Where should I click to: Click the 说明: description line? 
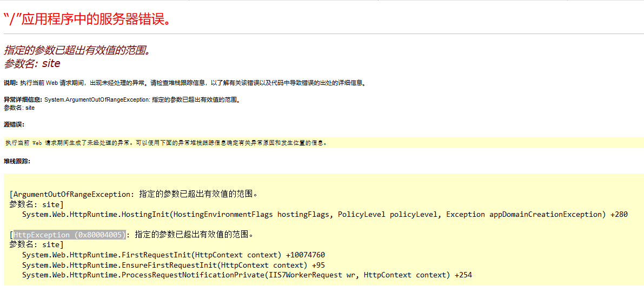[x=184, y=83]
